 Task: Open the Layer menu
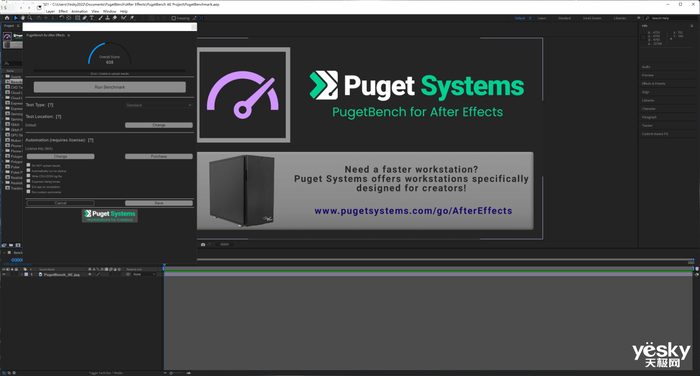tap(50, 11)
